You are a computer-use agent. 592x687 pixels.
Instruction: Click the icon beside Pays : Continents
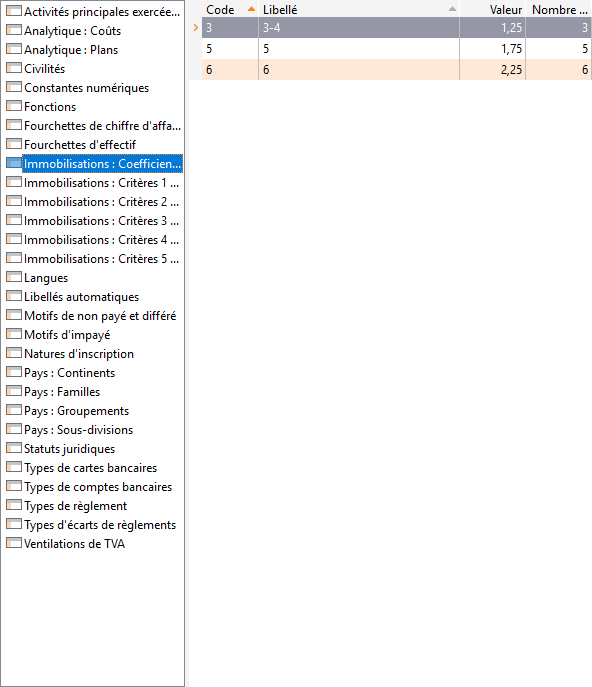[14, 372]
